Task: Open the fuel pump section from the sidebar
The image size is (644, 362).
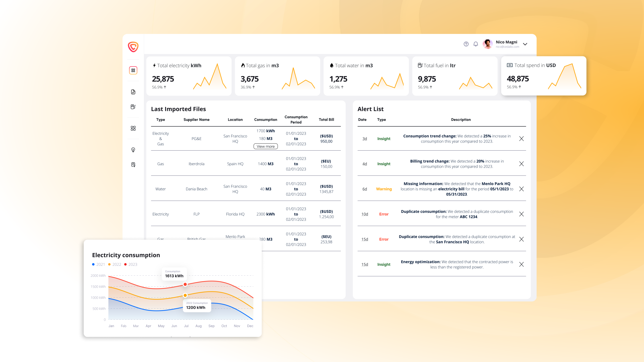Action: [134, 107]
